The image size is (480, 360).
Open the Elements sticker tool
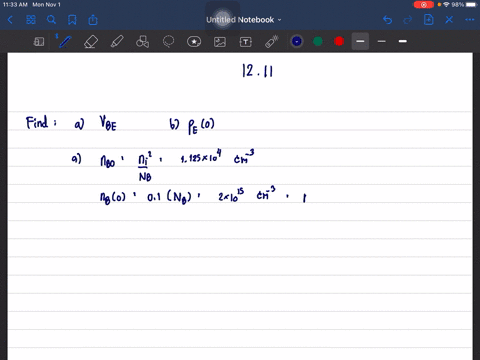(x=194, y=42)
